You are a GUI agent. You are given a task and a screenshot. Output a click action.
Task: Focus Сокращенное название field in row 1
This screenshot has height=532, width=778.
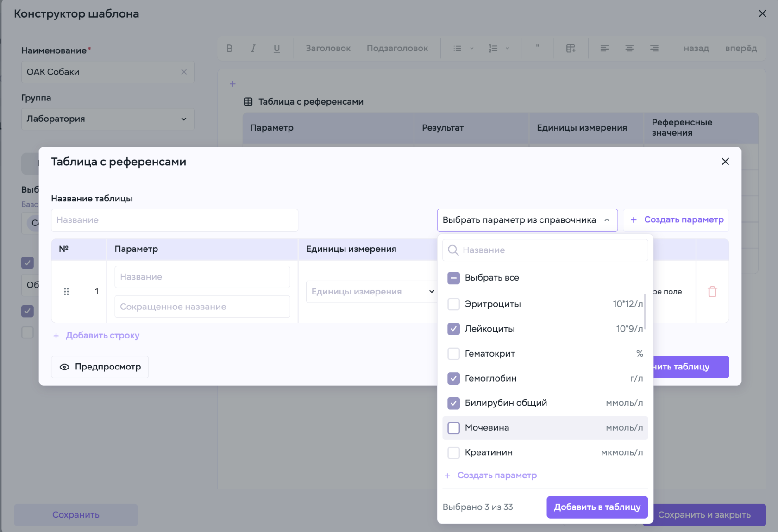202,307
